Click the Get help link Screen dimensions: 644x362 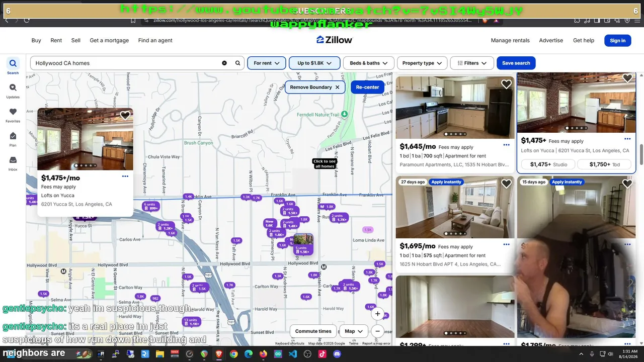584,40
